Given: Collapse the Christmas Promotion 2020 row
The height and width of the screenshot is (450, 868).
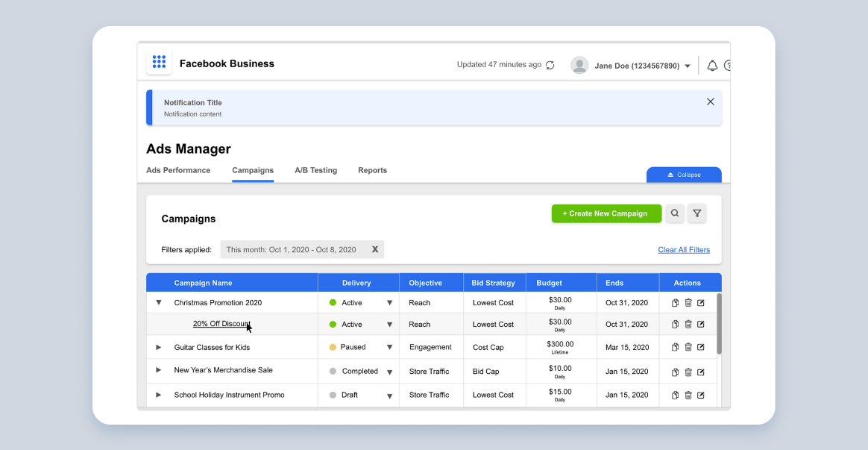Looking at the screenshot, I should pos(158,303).
